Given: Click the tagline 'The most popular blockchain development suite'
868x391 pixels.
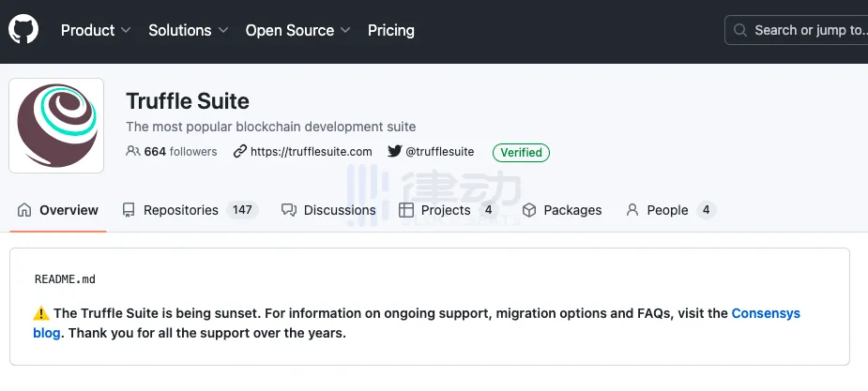Looking at the screenshot, I should 270,127.
